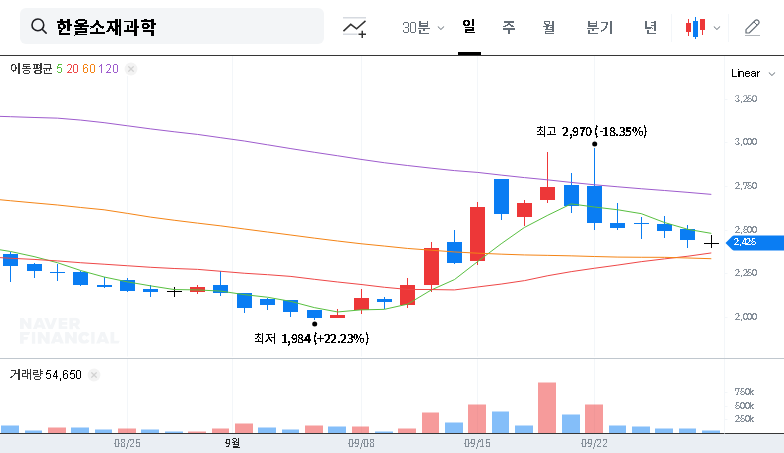
Task: Toggle the 60-day moving average line
Action: (x=89, y=69)
